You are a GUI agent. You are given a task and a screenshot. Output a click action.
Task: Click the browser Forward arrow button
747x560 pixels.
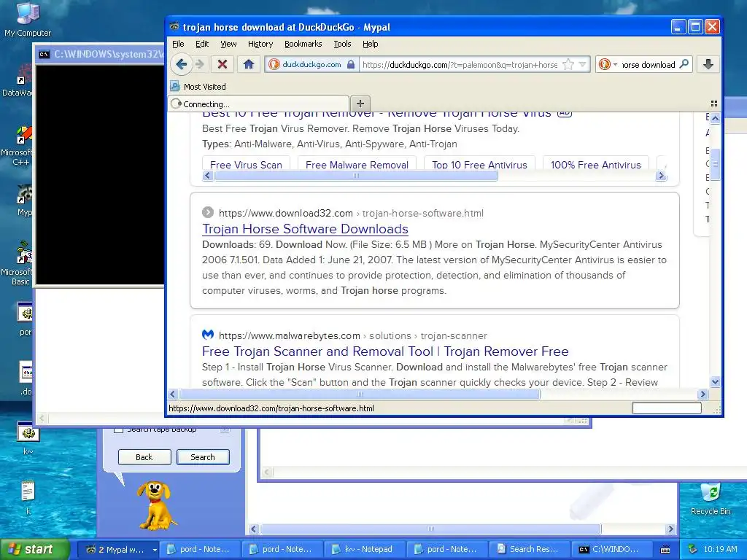point(200,64)
